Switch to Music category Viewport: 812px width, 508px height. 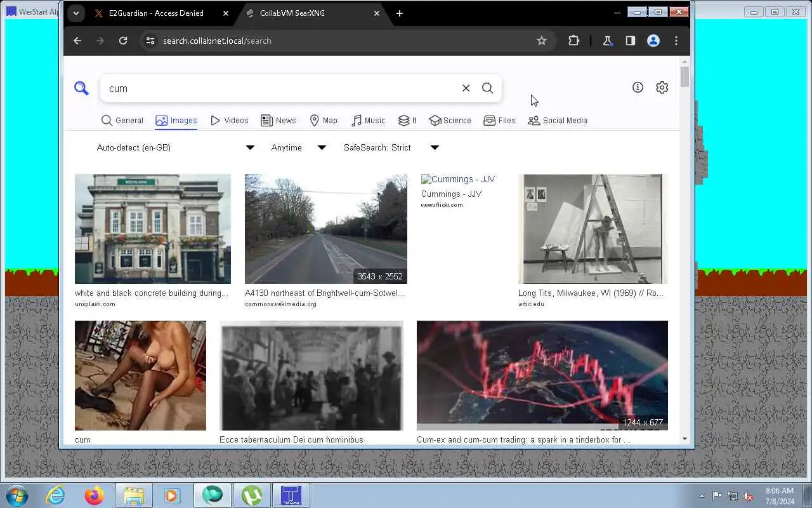[x=368, y=120]
